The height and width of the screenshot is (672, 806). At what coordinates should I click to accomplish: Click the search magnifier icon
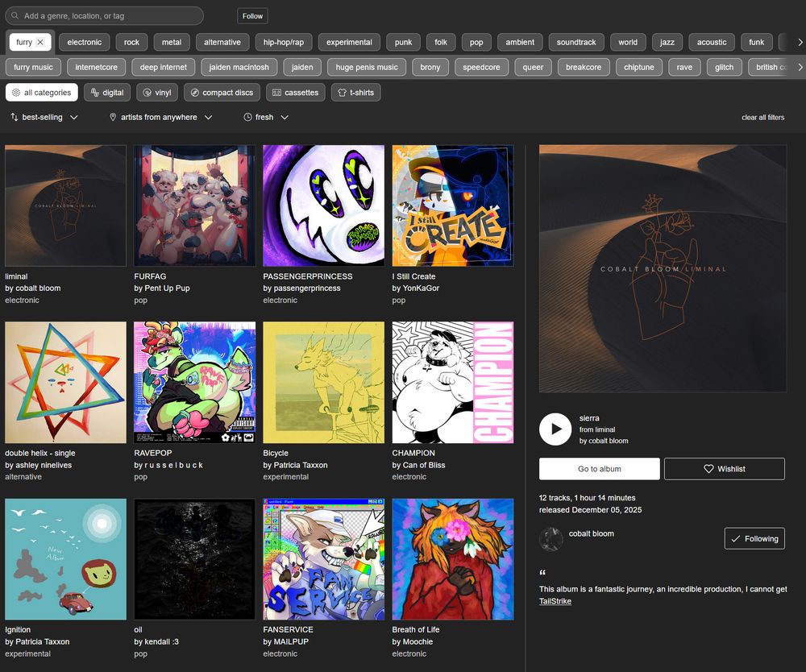pyautogui.click(x=15, y=15)
